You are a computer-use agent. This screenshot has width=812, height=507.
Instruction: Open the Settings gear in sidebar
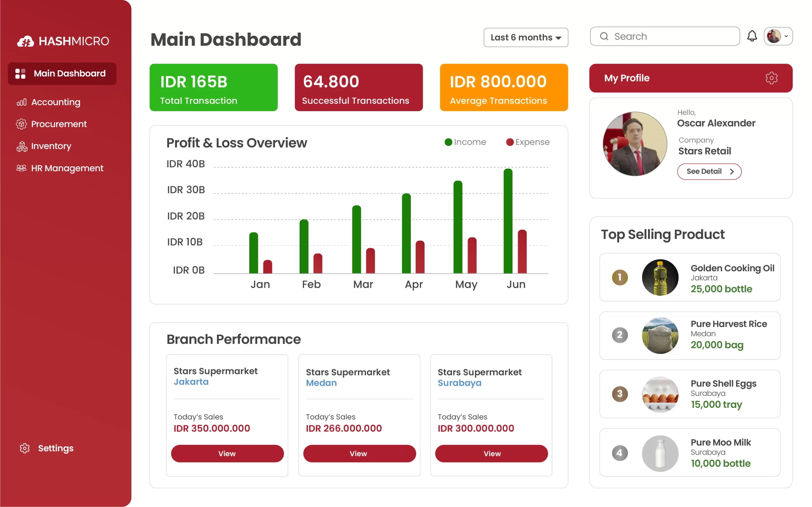(x=24, y=448)
